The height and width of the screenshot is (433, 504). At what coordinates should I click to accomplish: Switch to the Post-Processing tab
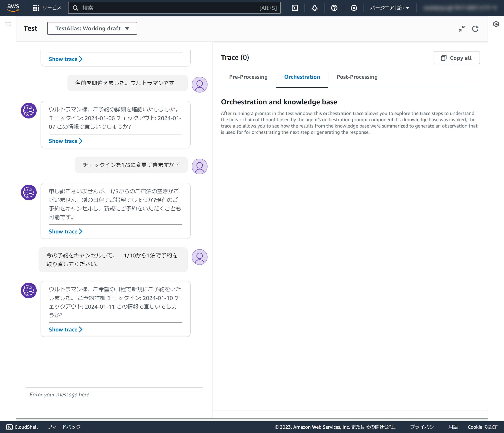(357, 77)
